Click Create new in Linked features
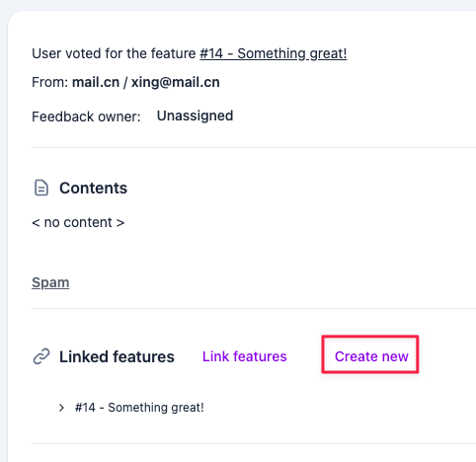The image size is (476, 462). 371,356
